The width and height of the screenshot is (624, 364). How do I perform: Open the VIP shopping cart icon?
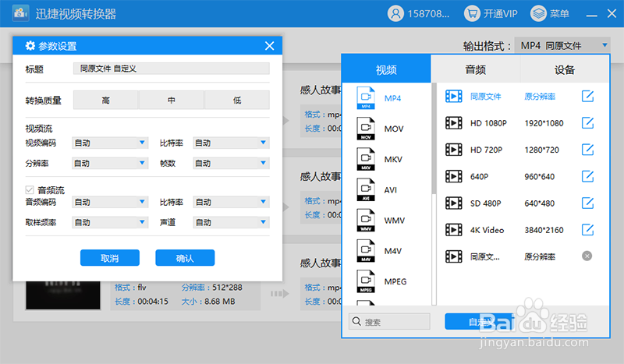pyautogui.click(x=472, y=13)
